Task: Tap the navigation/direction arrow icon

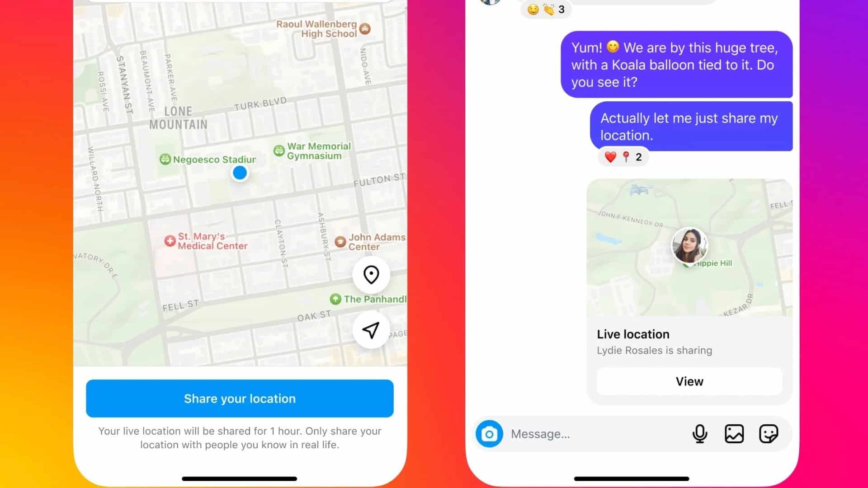Action: point(370,329)
